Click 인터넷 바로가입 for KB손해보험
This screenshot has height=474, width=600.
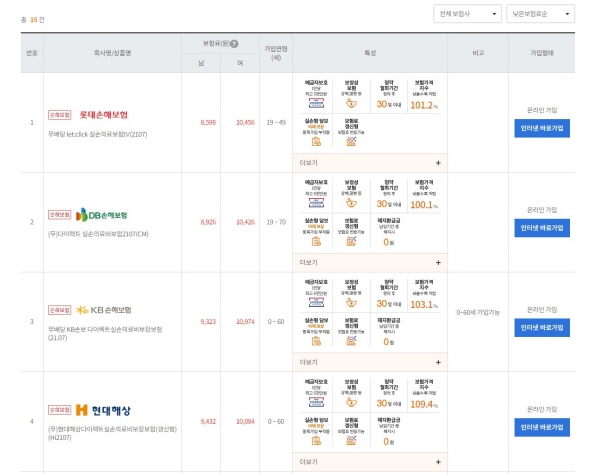[542, 327]
